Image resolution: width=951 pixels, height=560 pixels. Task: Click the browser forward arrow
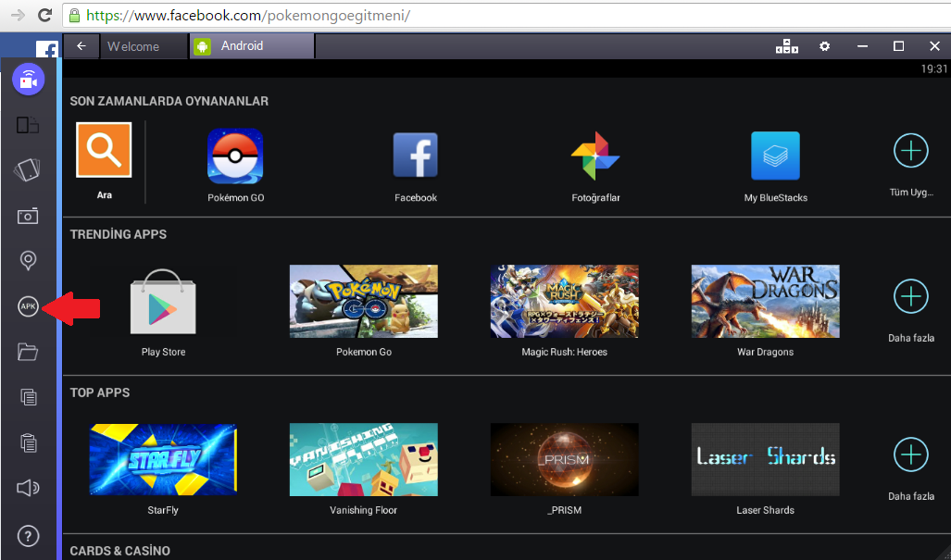(18, 15)
